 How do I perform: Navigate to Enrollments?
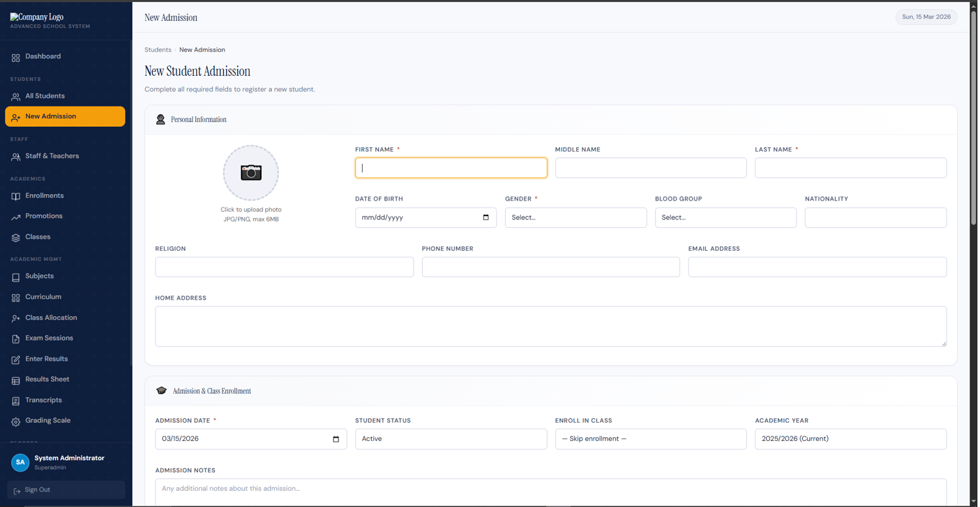pyautogui.click(x=65, y=196)
